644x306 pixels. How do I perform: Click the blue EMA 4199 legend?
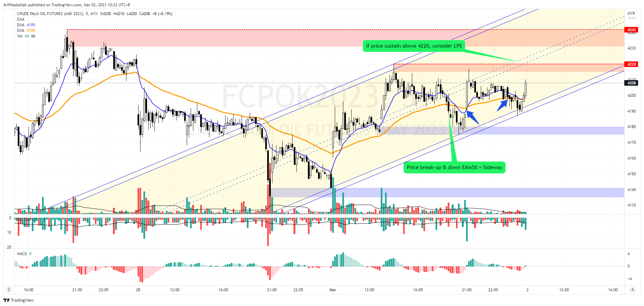tap(26, 25)
